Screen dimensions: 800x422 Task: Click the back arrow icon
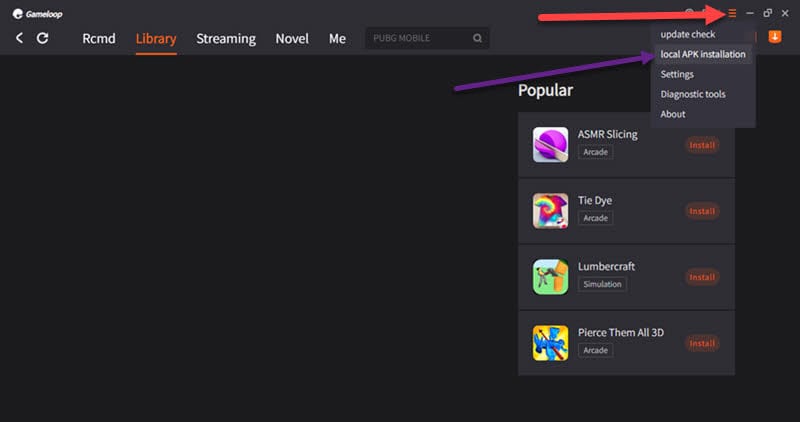pos(19,38)
